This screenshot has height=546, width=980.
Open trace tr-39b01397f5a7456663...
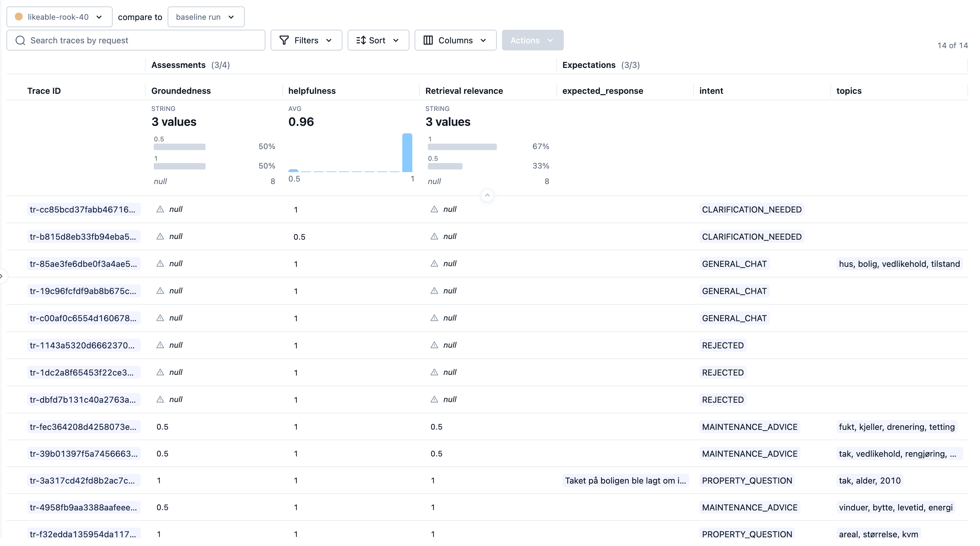(x=84, y=453)
